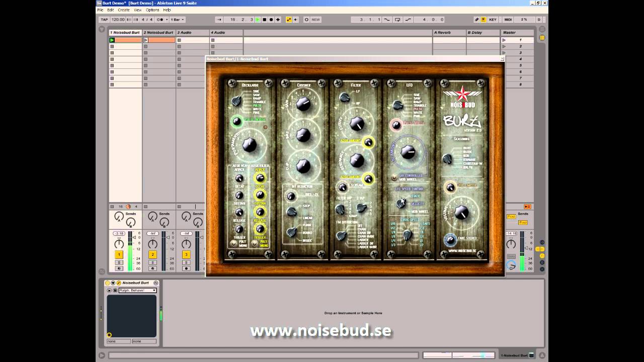Viewport: 644px width, 362px height.
Task: Toggle ADSR VCA trigger Poly/Mono switch
Action: click(233, 244)
